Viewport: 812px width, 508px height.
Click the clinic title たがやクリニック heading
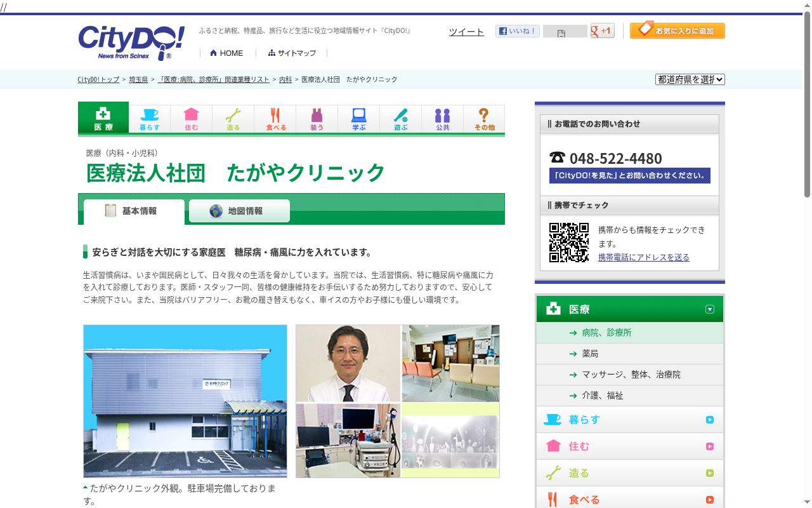point(236,173)
